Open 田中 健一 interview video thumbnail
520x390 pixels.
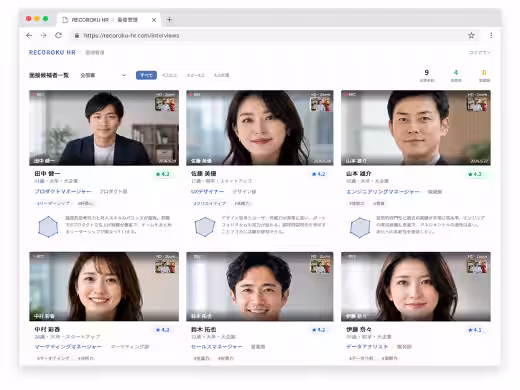(x=104, y=128)
